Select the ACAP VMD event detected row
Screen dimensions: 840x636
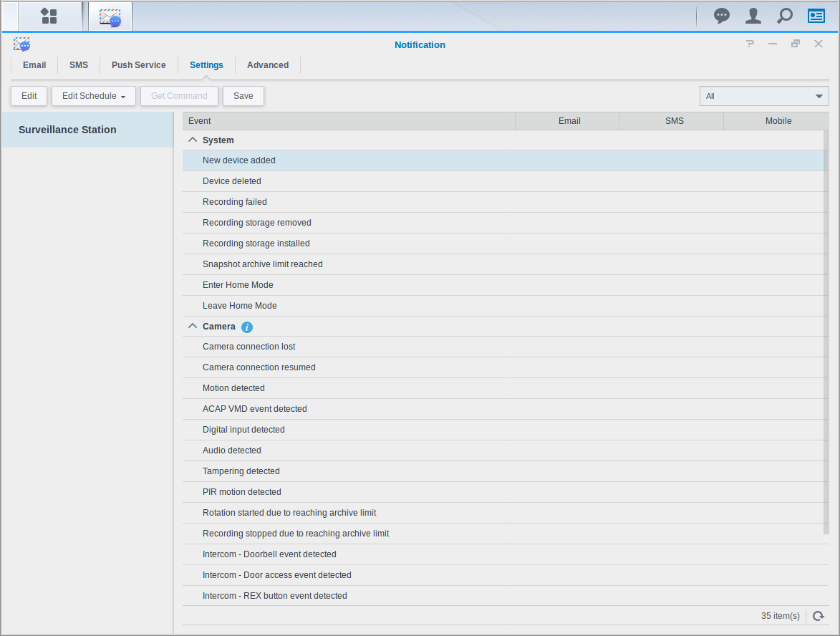coord(505,409)
